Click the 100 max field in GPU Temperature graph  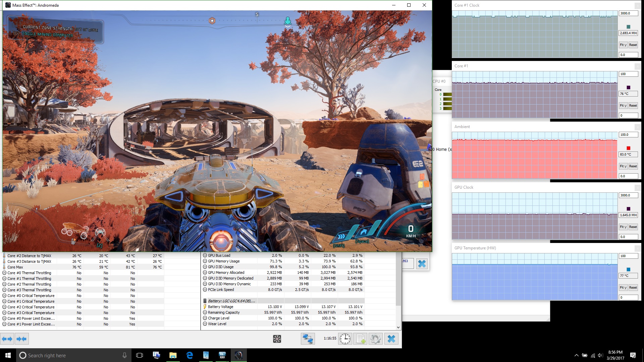click(x=628, y=256)
